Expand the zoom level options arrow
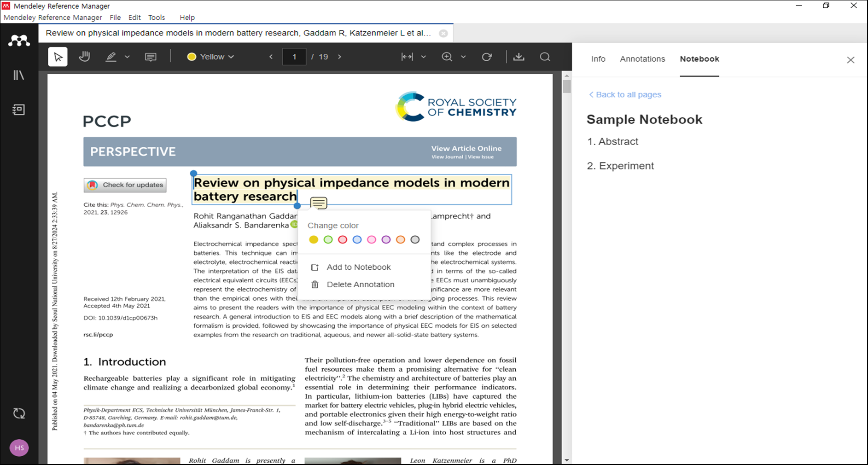Screen dimensions: 868x465 (463, 57)
